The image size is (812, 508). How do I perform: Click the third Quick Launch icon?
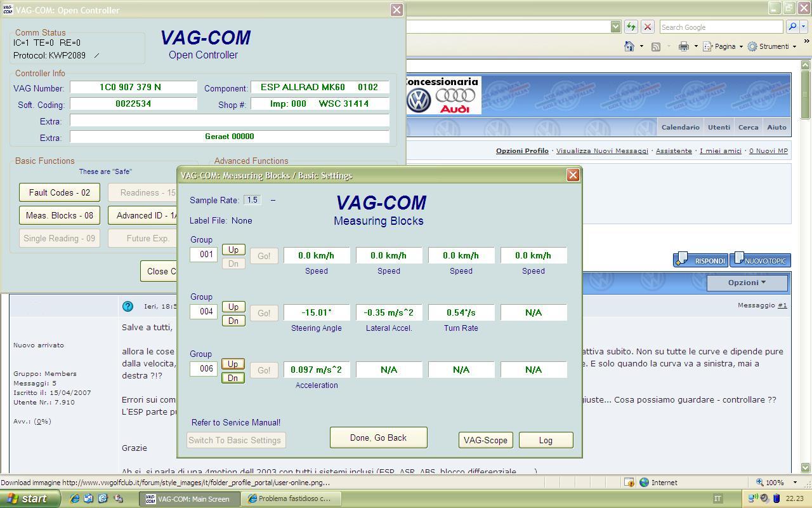(103, 498)
